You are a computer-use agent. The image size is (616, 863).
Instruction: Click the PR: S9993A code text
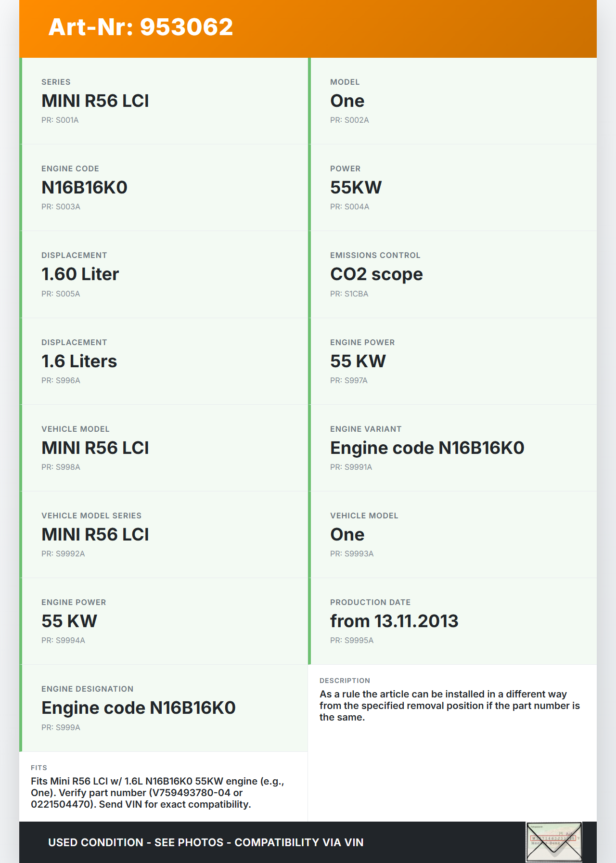coord(351,554)
